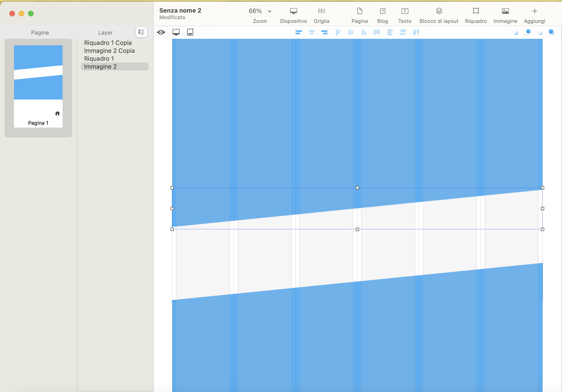
Task: Click the bring forward icon
Action: [x=527, y=32]
